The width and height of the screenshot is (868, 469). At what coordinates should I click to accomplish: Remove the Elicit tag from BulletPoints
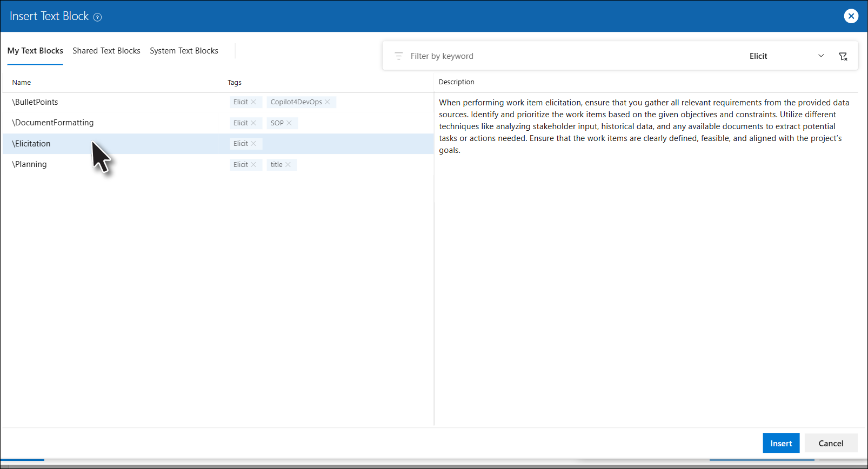(253, 102)
